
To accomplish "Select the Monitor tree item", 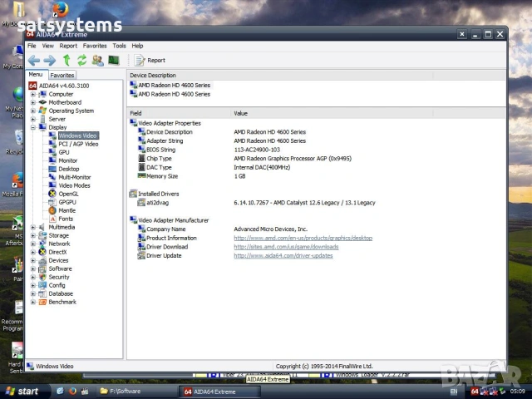I will [68, 160].
